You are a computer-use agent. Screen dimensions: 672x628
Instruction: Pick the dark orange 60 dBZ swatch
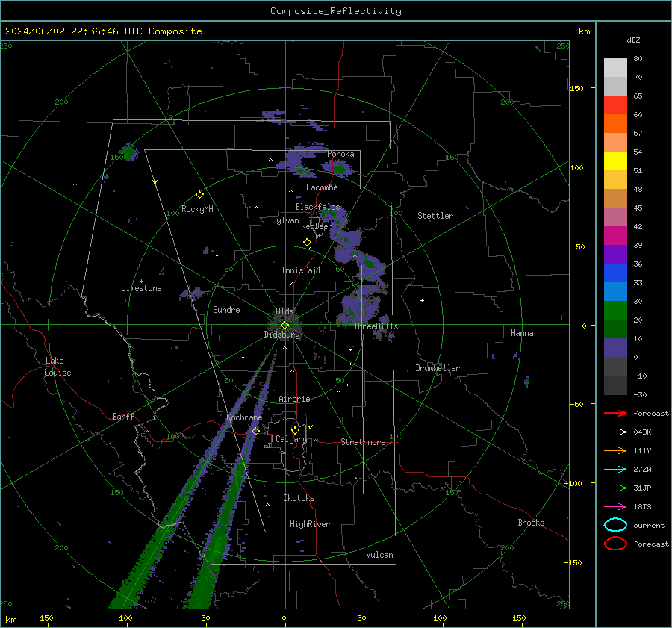(615, 123)
